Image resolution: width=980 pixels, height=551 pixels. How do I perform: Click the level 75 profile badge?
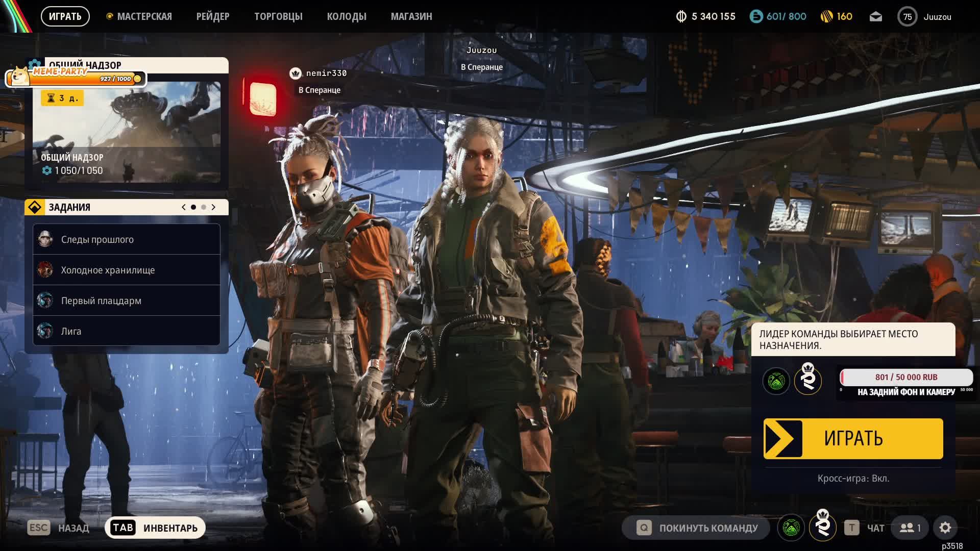[907, 17]
